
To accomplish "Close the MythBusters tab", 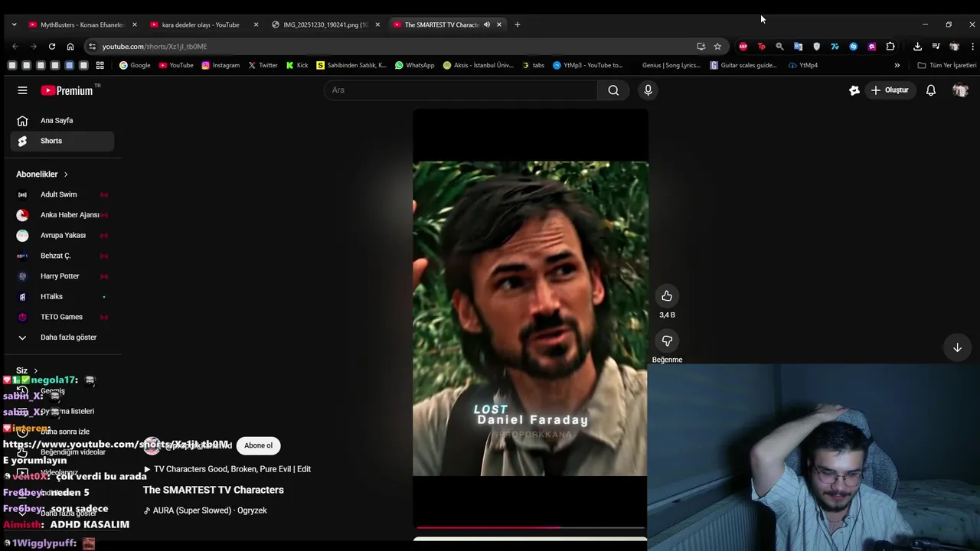I will point(135,24).
